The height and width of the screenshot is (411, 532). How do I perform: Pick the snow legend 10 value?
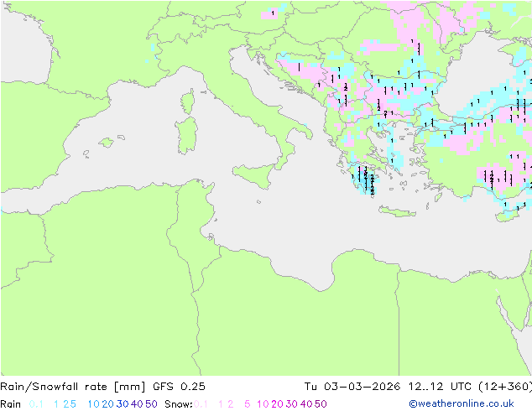263,404
